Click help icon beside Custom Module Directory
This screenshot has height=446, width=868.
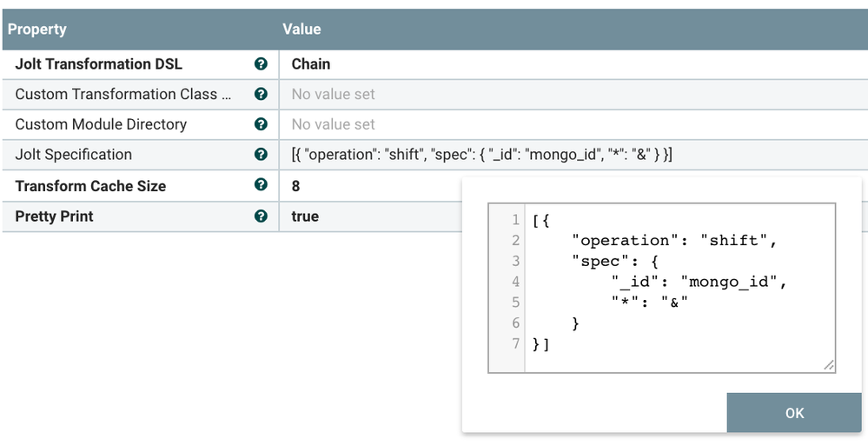click(x=260, y=124)
